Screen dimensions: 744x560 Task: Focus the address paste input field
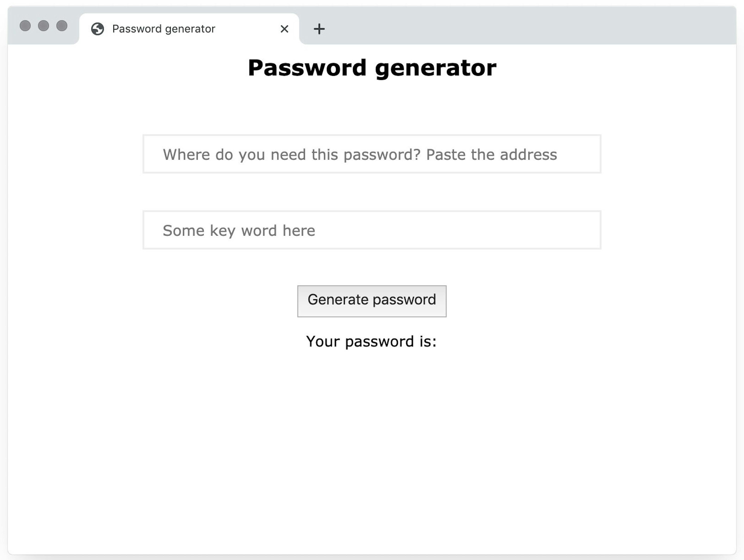click(372, 154)
